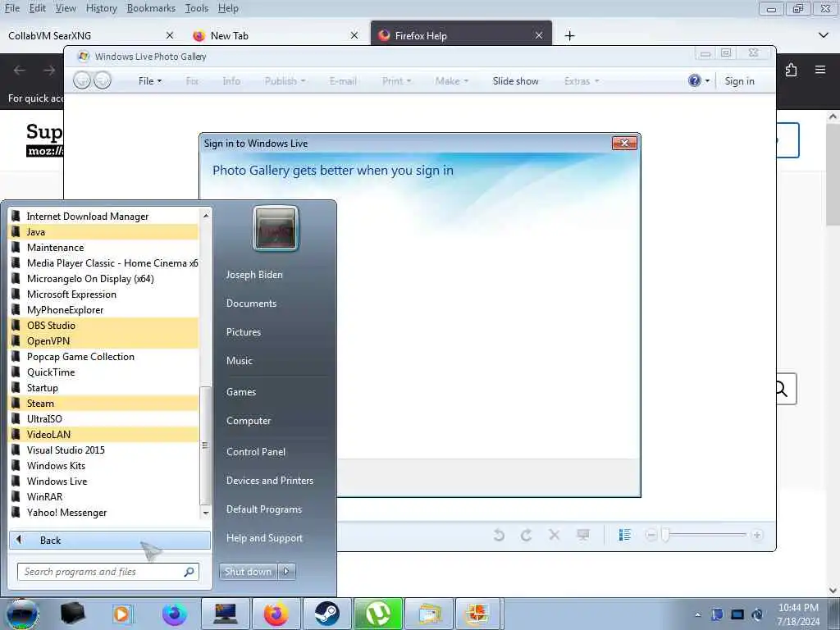Click E-mail in Photo Gallery toolbar
Viewport: 840px width, 630px height.
[343, 81]
